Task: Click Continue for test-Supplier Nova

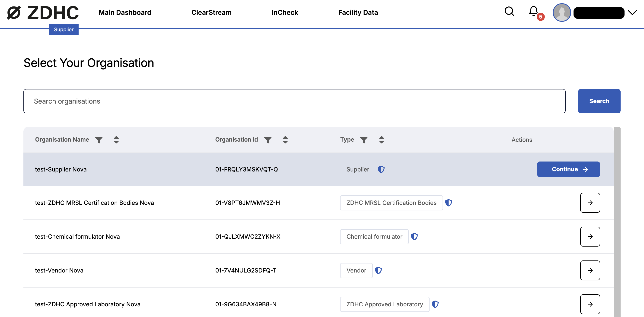Action: pos(568,169)
